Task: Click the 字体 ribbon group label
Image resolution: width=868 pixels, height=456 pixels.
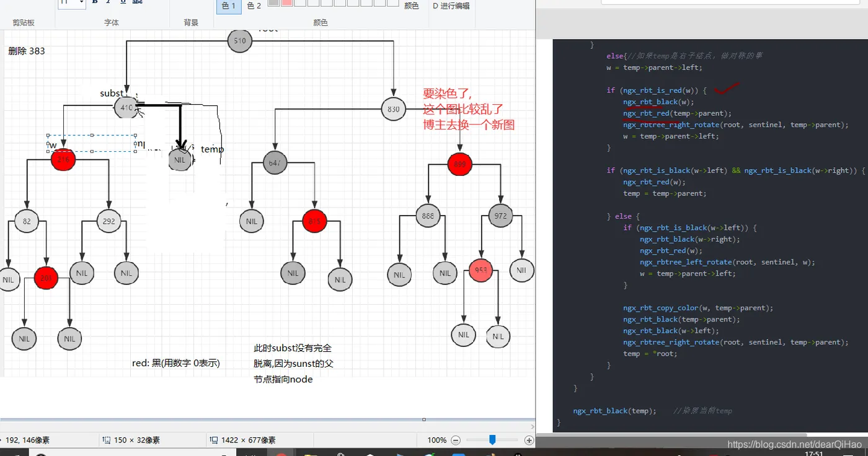Action: click(112, 22)
